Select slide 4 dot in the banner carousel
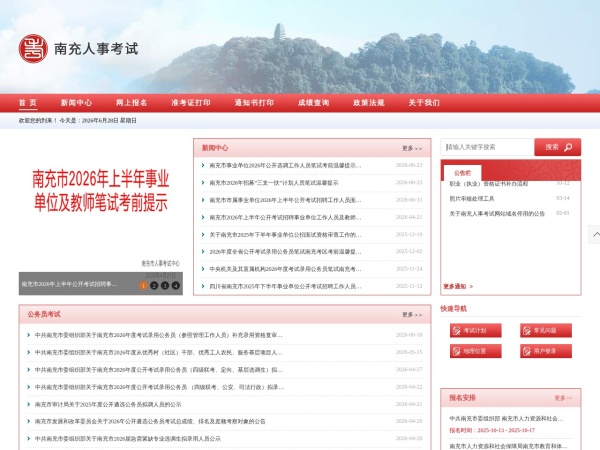 coord(176,285)
